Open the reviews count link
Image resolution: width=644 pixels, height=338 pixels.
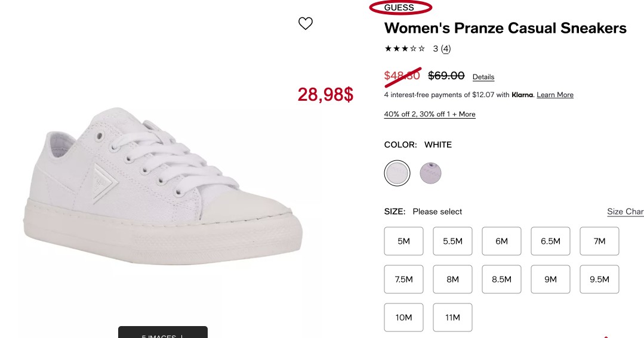(446, 49)
